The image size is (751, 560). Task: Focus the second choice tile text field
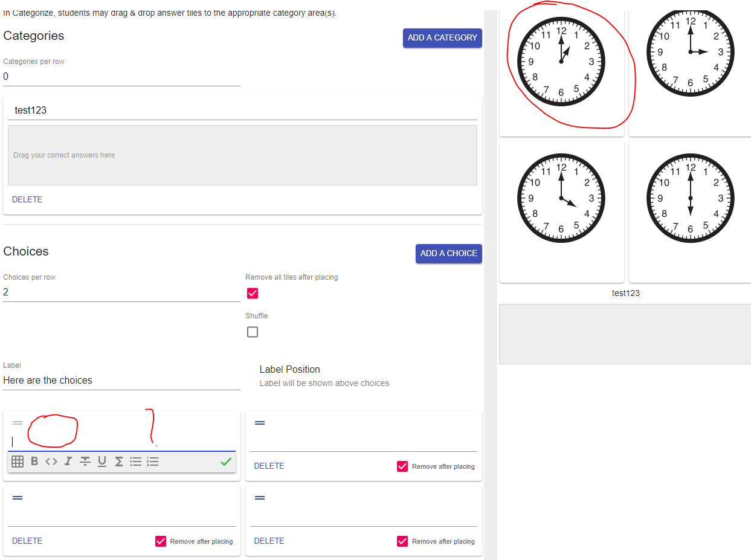[364, 442]
